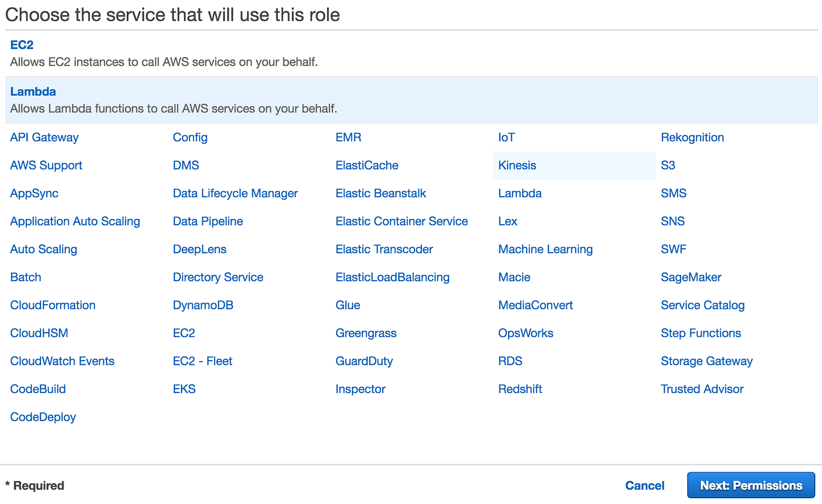Viewport: 822px width, 504px height.
Task: Select the S3 service
Action: (x=668, y=165)
